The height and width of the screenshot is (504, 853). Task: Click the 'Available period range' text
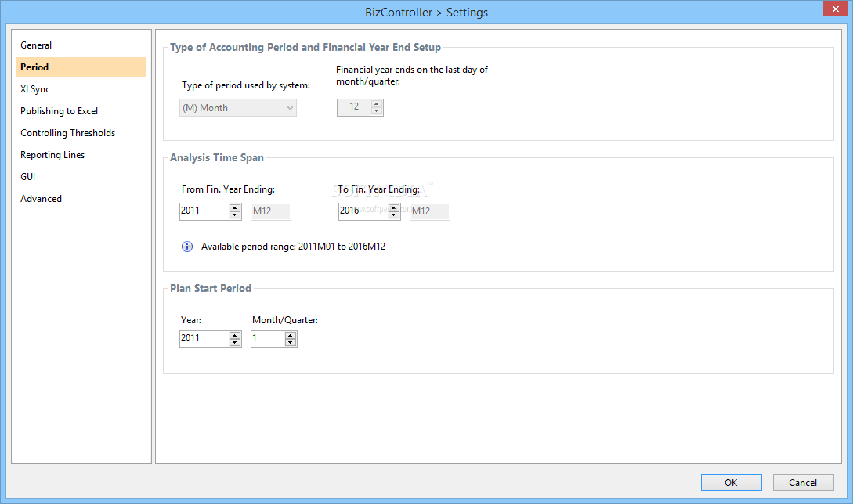(293, 247)
